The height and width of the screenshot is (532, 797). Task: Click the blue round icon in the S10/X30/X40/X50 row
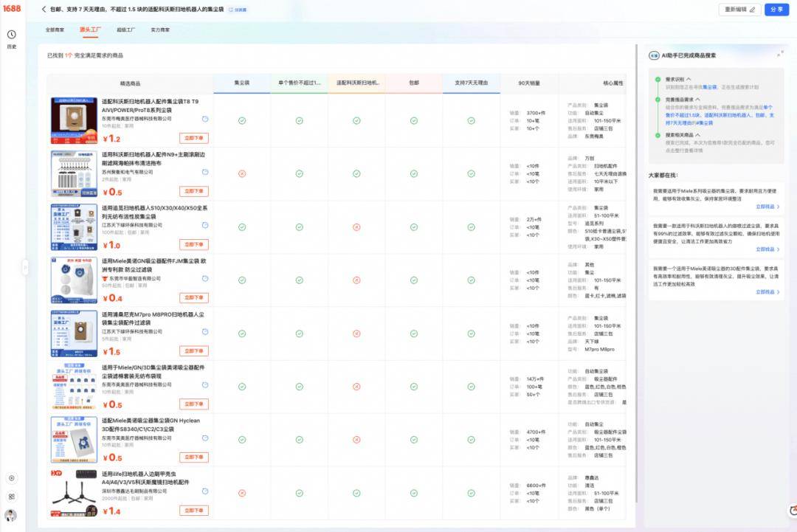[x=205, y=225]
